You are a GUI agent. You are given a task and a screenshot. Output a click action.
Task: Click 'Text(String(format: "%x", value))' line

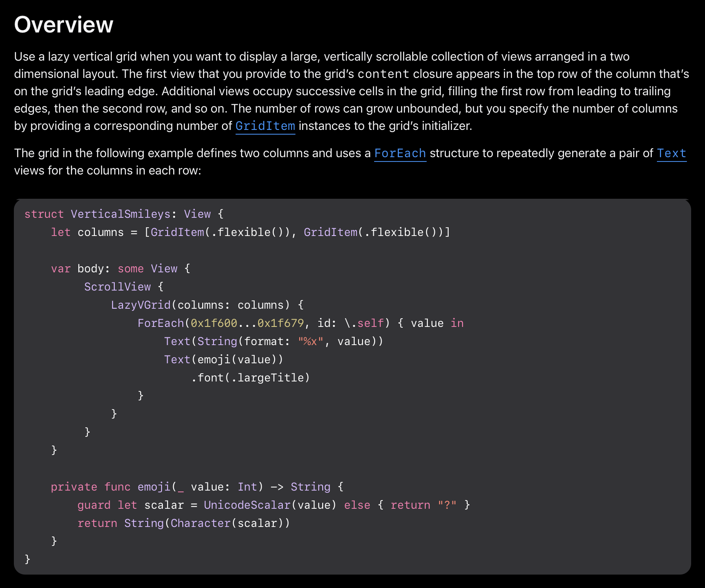tap(274, 341)
